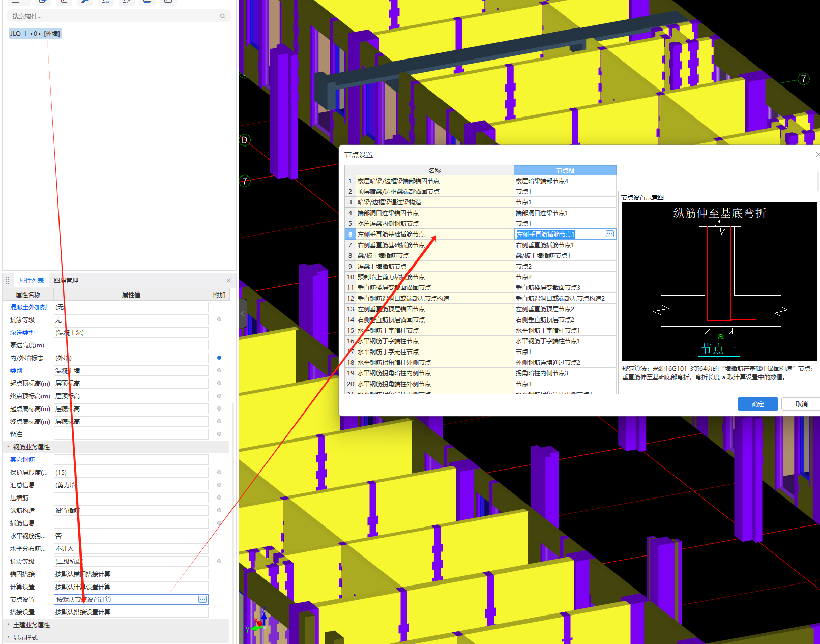This screenshot has height=644, width=820.
Task: Toggle 附加 circle for 保护层厚度
Action: [219, 472]
